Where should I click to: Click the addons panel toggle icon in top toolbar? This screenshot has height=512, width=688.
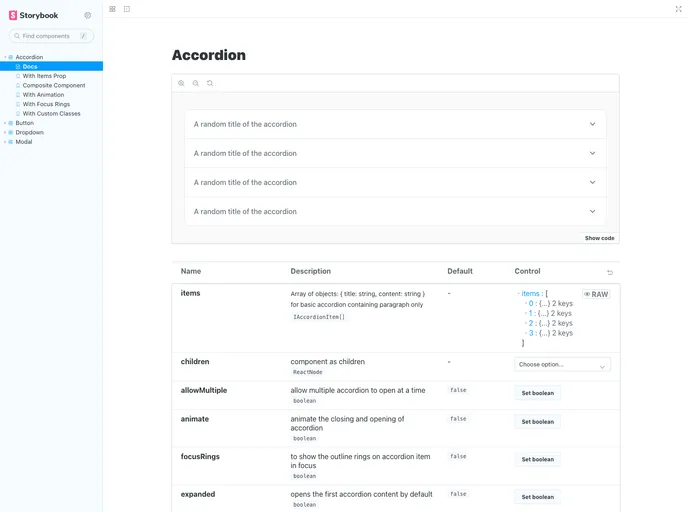click(127, 9)
